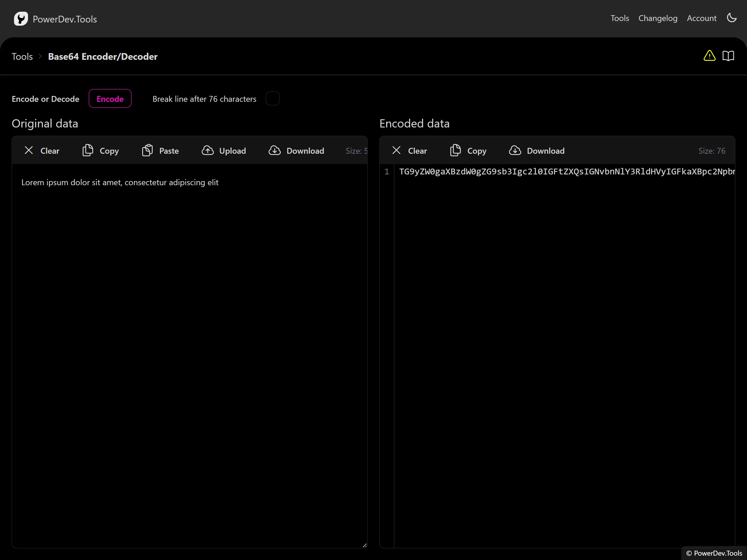The width and height of the screenshot is (747, 560).
Task: Click the 'Break line after 76 characters' label
Action: 204,99
